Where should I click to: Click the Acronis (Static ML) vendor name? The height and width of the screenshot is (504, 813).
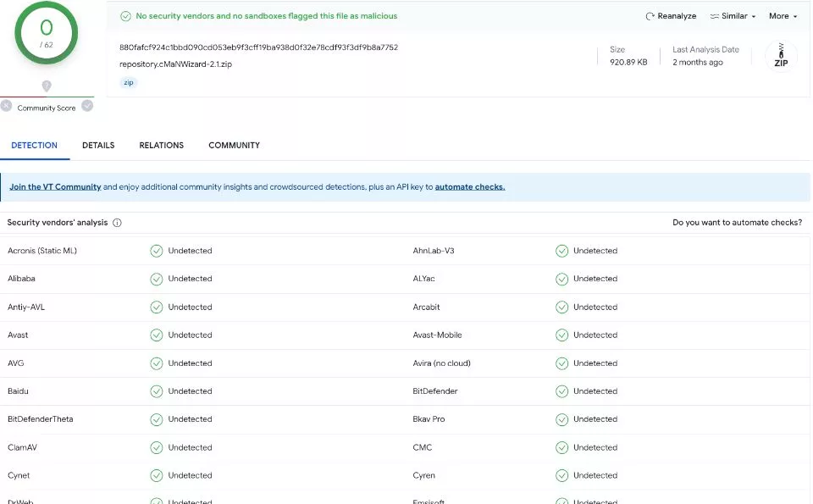pyautogui.click(x=42, y=251)
